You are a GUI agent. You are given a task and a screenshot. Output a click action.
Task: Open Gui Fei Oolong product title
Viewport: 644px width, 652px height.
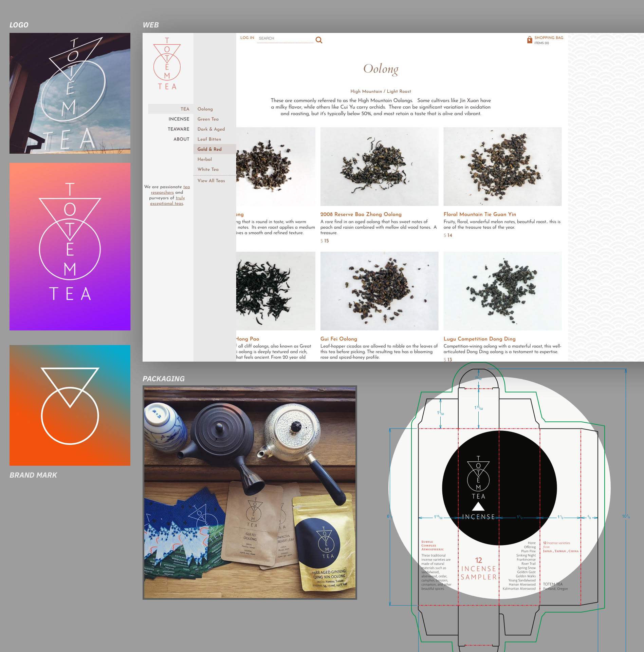coord(339,339)
